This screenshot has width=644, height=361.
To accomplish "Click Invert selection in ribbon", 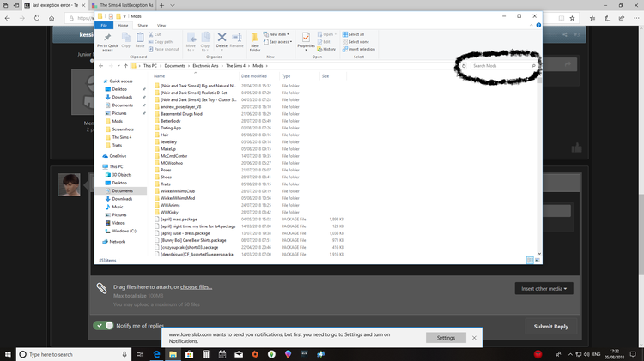I will [x=359, y=49].
